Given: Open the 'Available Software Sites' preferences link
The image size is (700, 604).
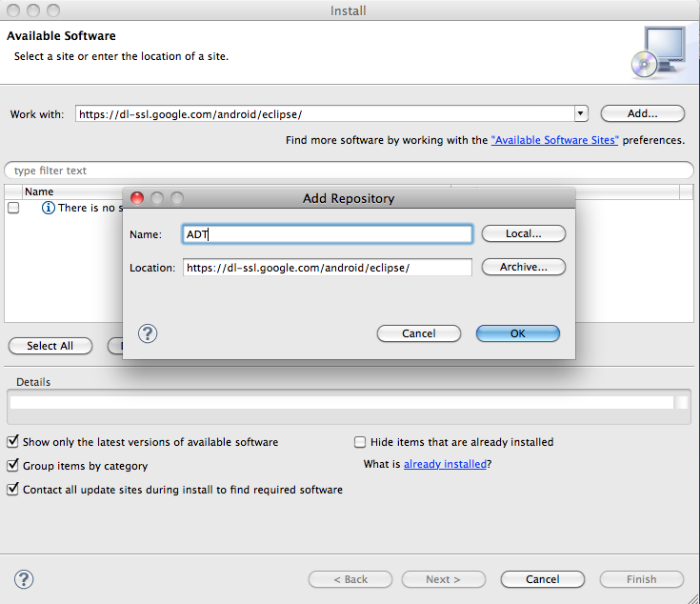Looking at the screenshot, I should (554, 140).
